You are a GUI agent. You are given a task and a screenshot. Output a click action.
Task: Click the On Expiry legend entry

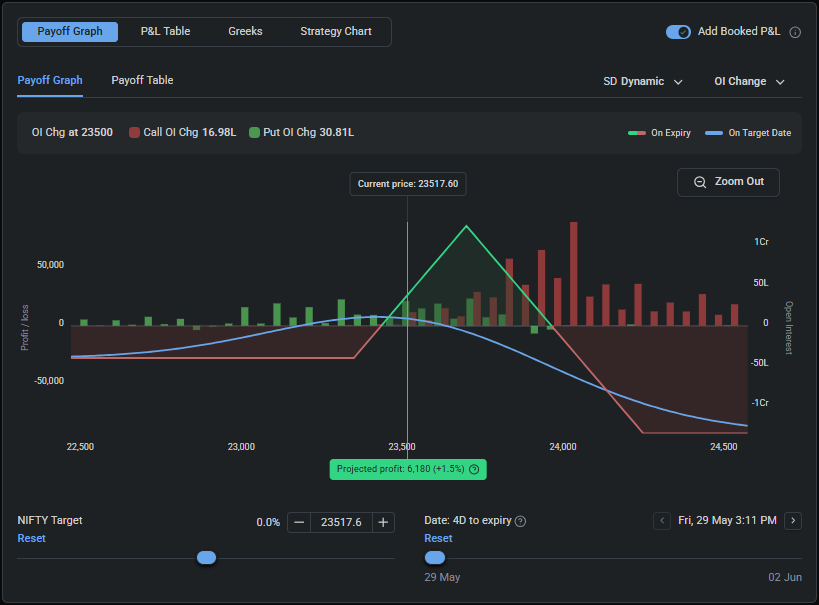pyautogui.click(x=659, y=133)
